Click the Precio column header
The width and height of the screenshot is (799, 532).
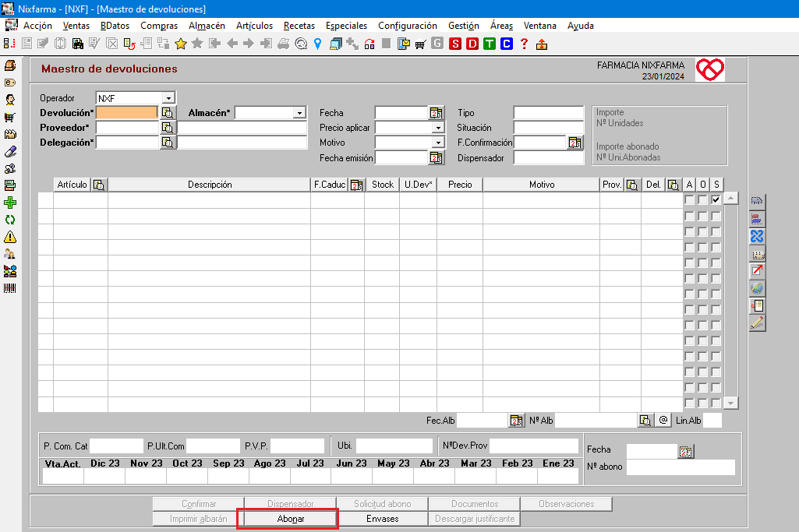click(x=460, y=185)
